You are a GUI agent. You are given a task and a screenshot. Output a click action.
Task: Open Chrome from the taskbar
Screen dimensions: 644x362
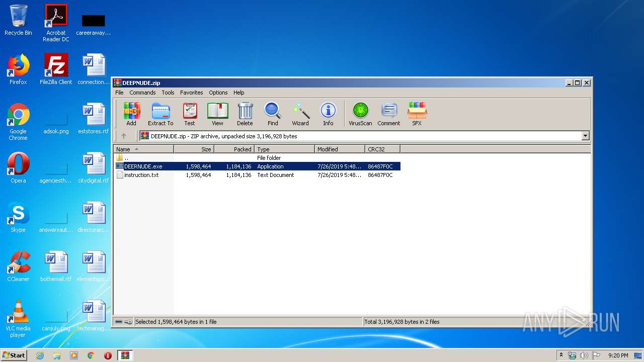tap(91, 355)
